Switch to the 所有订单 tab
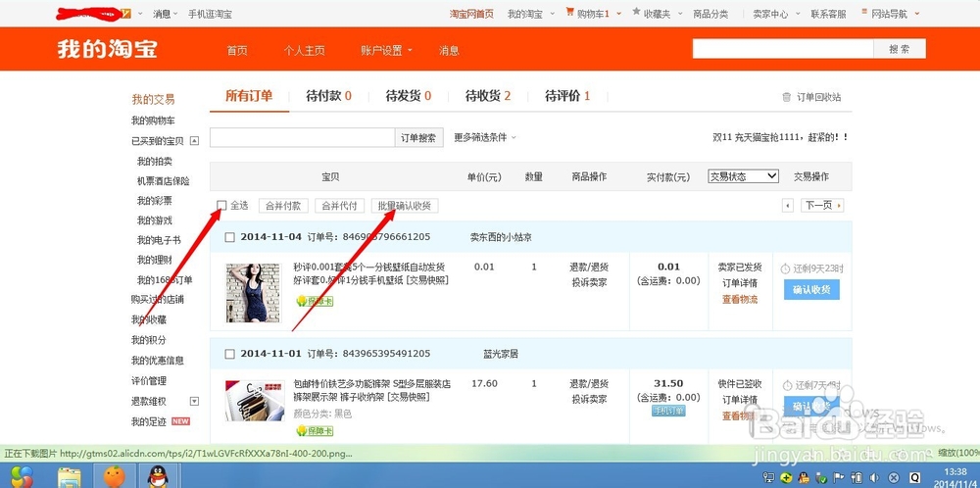This screenshot has width=980, height=488. coord(249,96)
